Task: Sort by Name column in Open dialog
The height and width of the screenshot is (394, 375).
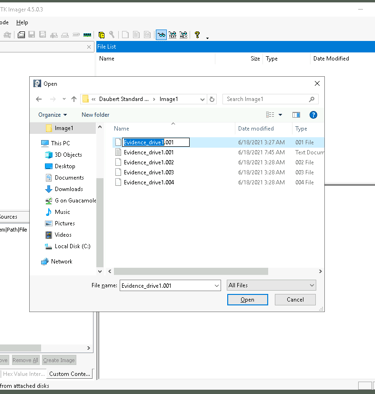Action: pyautogui.click(x=121, y=129)
